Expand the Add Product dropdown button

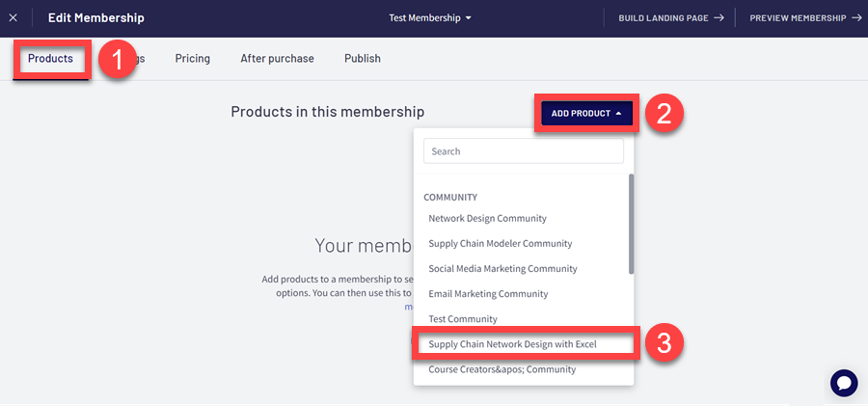586,114
